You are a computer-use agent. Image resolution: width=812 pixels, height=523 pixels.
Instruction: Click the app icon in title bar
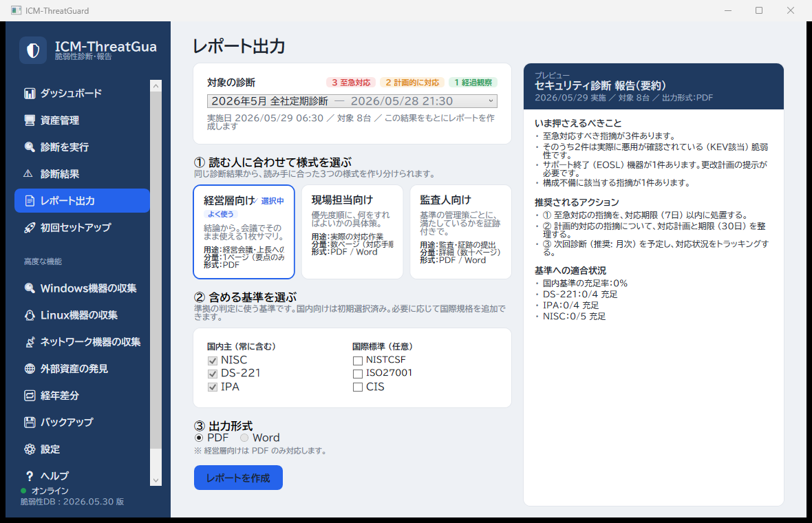click(16, 10)
